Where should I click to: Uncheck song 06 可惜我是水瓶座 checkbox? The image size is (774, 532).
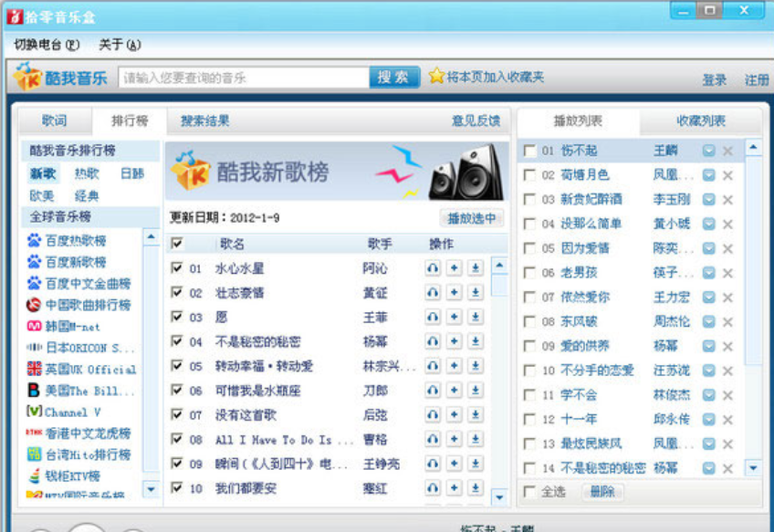(x=177, y=390)
